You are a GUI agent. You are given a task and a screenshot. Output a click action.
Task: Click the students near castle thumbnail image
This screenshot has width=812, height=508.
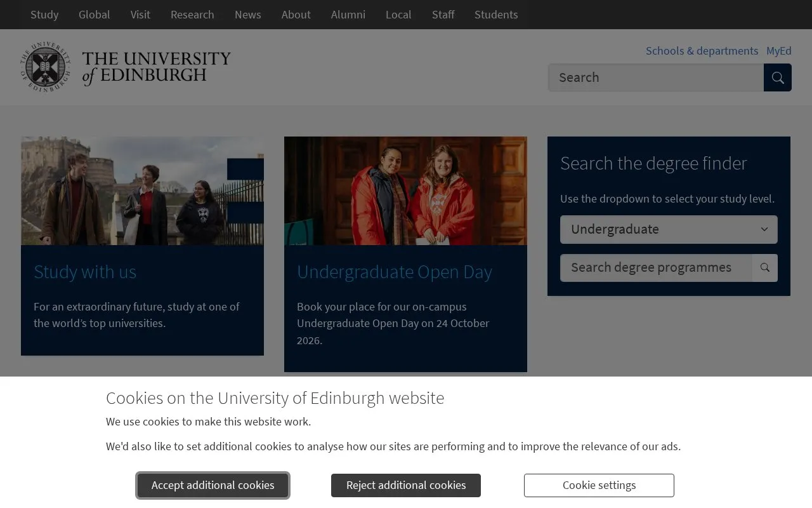click(x=142, y=191)
